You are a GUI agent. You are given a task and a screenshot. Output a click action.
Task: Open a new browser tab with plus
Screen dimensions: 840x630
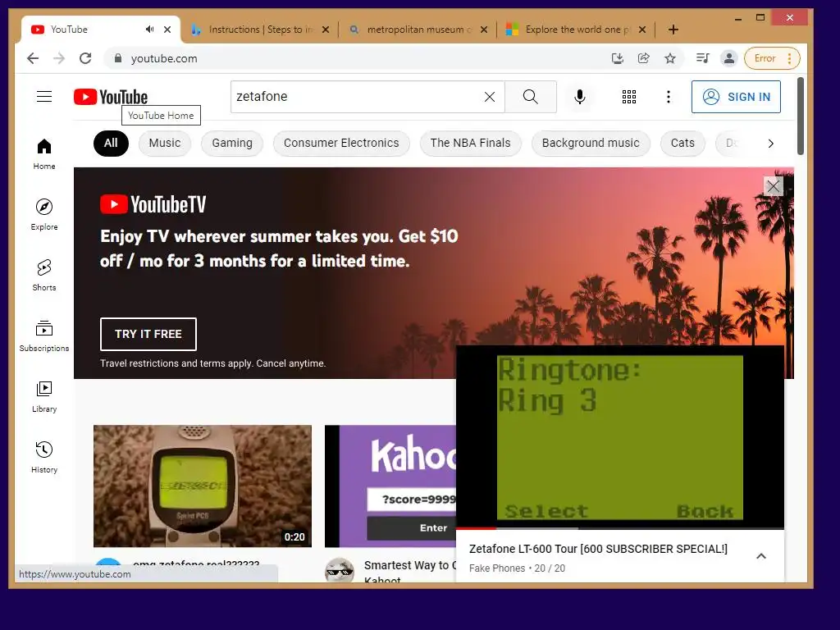(673, 30)
